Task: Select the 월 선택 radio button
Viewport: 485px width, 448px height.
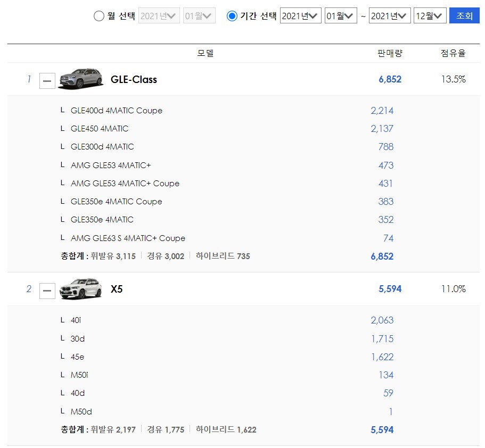Action: [98, 16]
